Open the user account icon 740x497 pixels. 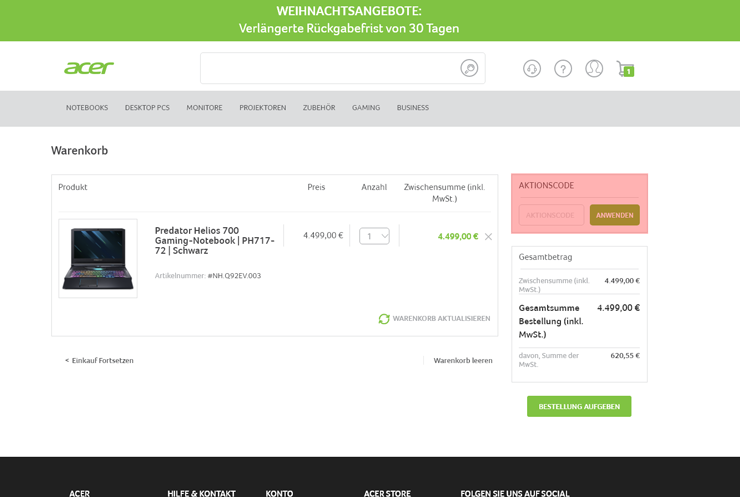[x=594, y=68]
